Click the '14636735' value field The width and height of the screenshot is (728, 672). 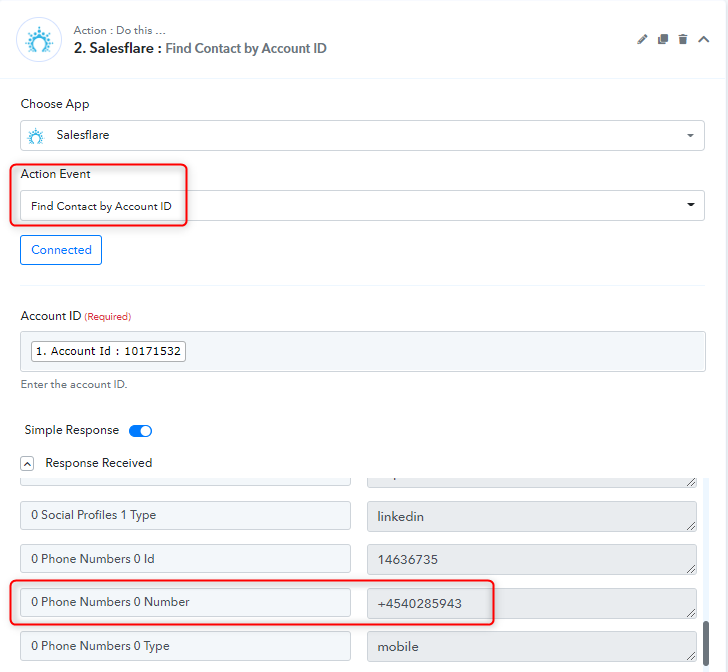pyautogui.click(x=532, y=560)
